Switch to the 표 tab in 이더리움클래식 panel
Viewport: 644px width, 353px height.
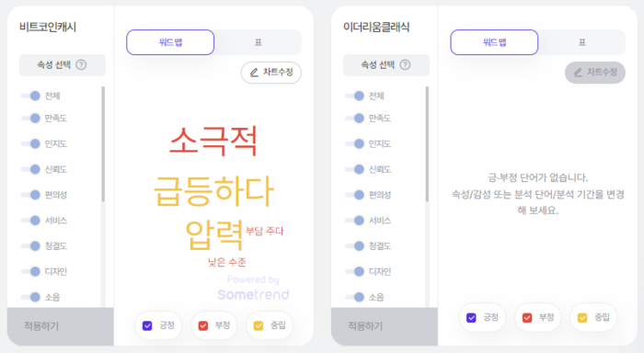coord(582,42)
